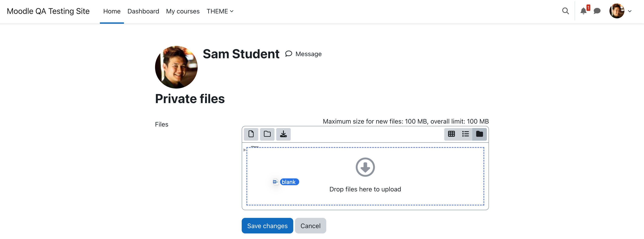644x239 pixels.
Task: Click the upload arrow circle icon
Action: click(365, 167)
